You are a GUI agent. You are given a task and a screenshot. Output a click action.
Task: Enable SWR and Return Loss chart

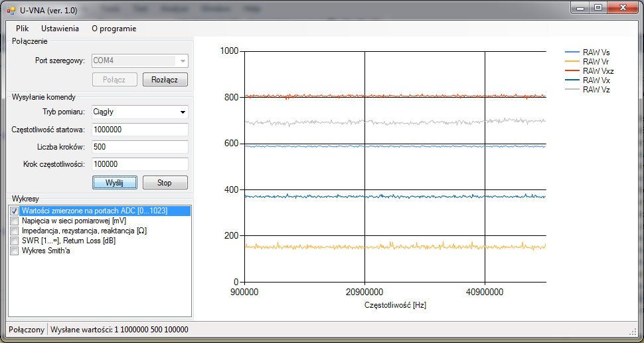click(x=15, y=241)
